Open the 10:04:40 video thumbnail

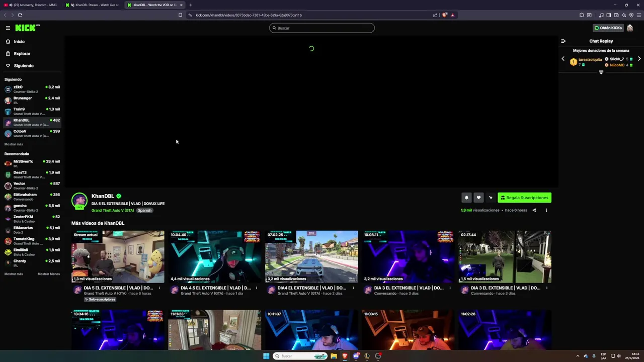pyautogui.click(x=214, y=257)
